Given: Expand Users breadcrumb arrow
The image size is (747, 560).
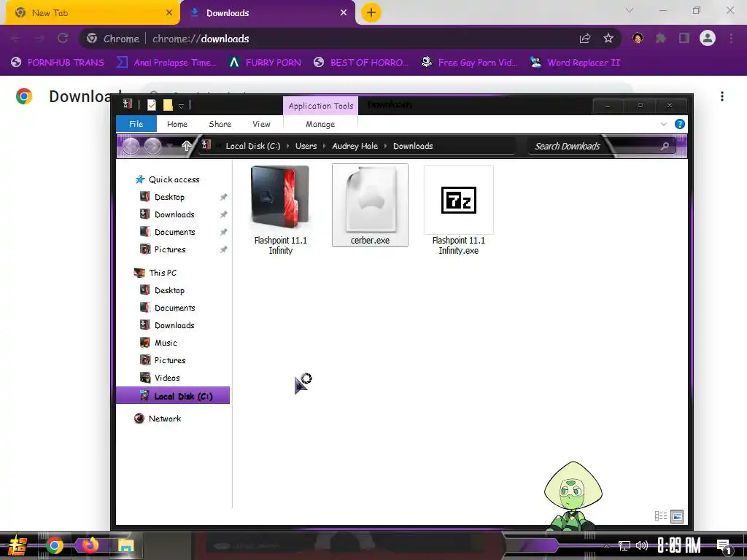Looking at the screenshot, I should tap(325, 146).
